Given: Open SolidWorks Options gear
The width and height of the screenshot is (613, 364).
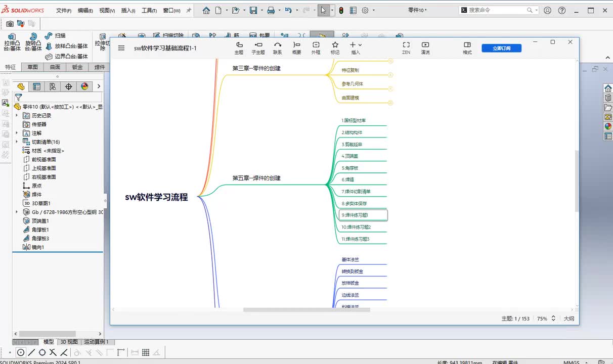Looking at the screenshot, I should point(365,10).
